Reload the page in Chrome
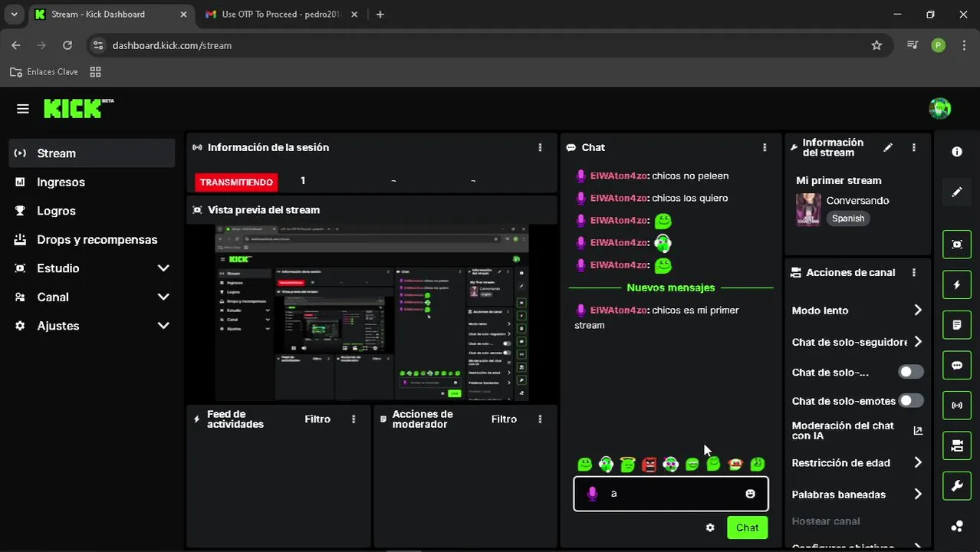 67,45
